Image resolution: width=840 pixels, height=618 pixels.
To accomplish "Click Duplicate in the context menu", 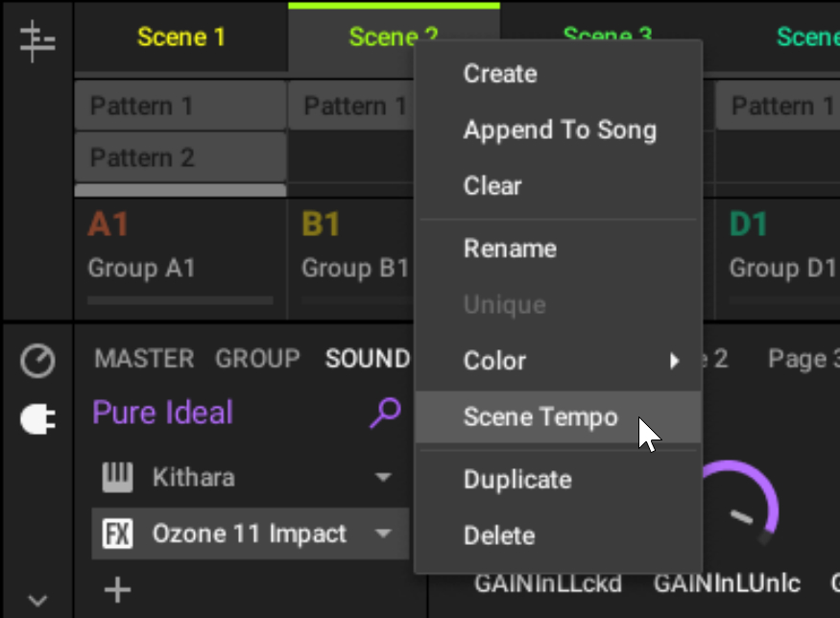I will point(517,480).
